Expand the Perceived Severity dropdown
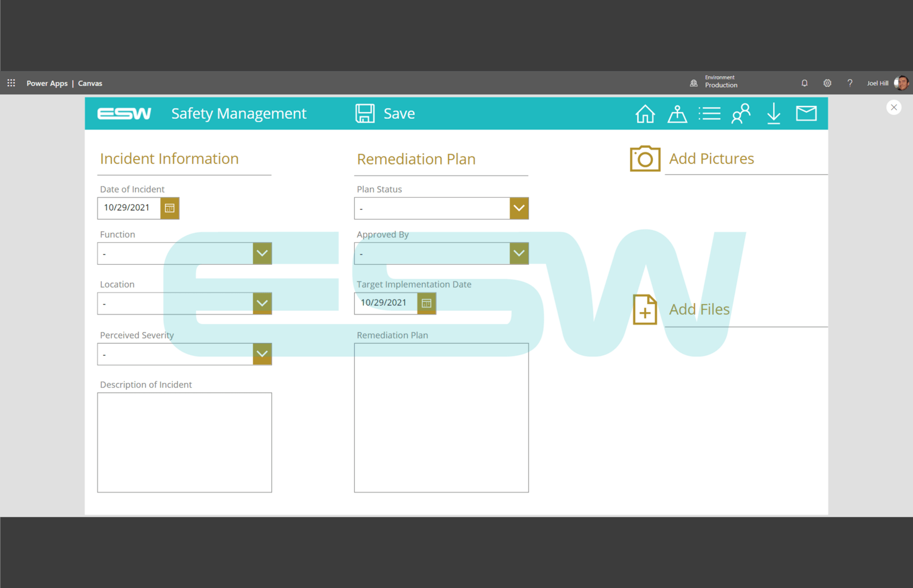Viewport: 913px width, 588px height. [262, 354]
